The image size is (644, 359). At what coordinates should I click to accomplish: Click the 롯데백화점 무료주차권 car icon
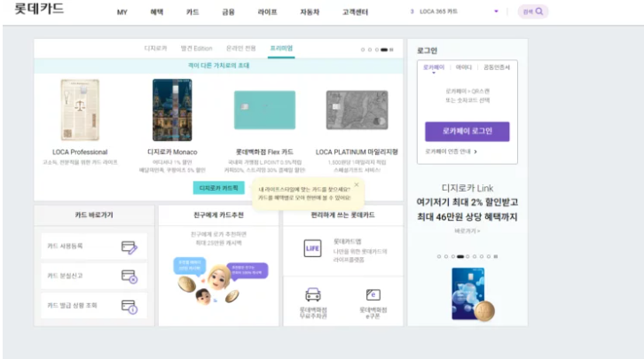[313, 294]
